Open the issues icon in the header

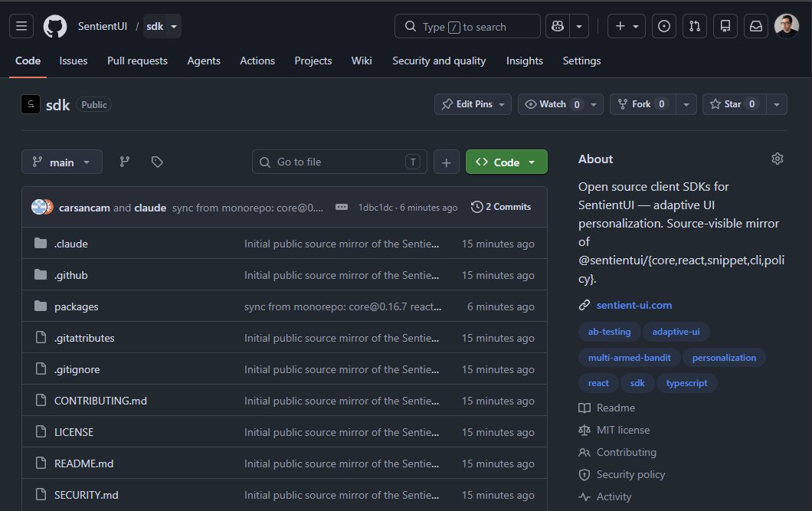pos(664,26)
